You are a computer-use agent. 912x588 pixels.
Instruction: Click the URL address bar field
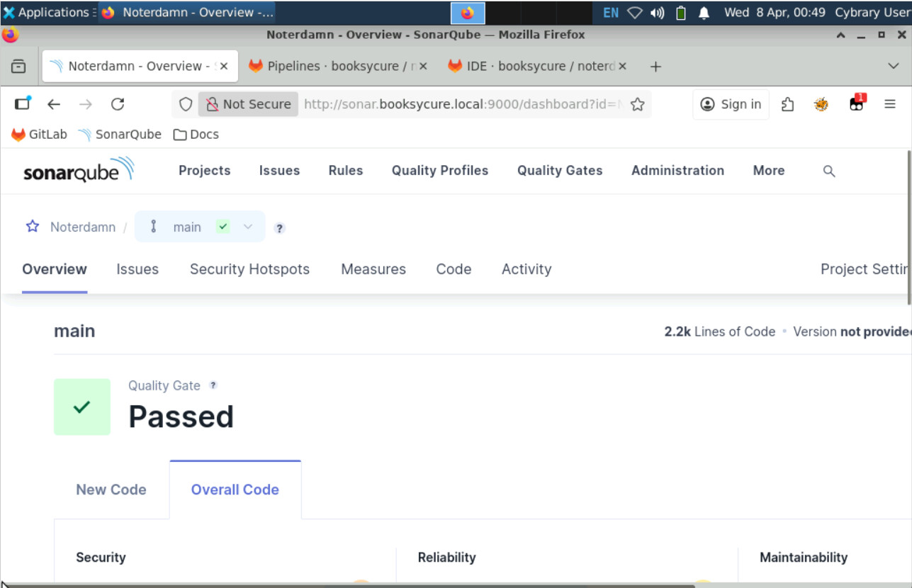point(461,104)
